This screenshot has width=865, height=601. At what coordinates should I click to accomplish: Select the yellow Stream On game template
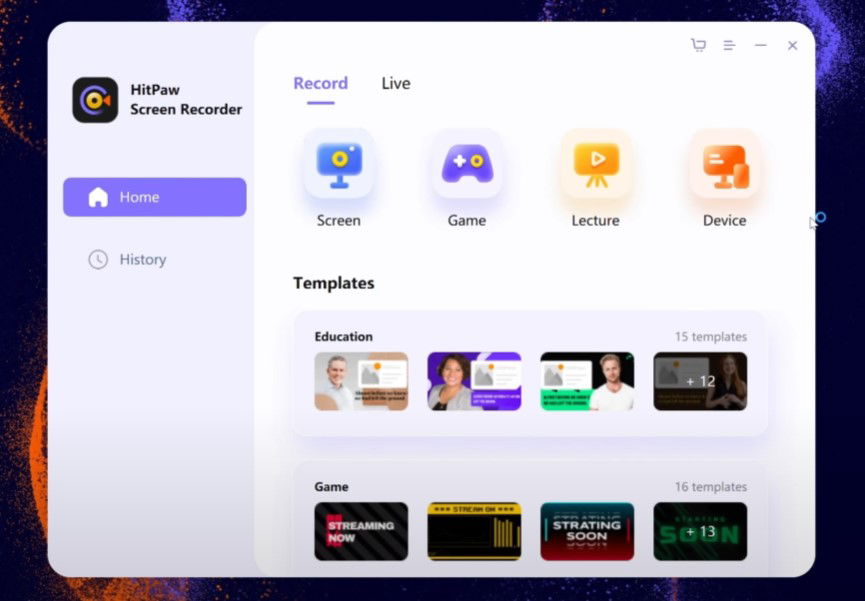(474, 531)
